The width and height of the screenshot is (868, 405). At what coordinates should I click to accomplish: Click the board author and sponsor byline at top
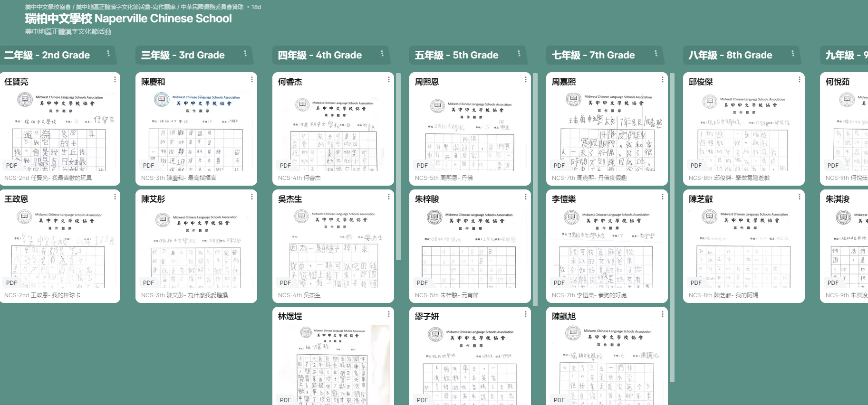click(x=134, y=7)
